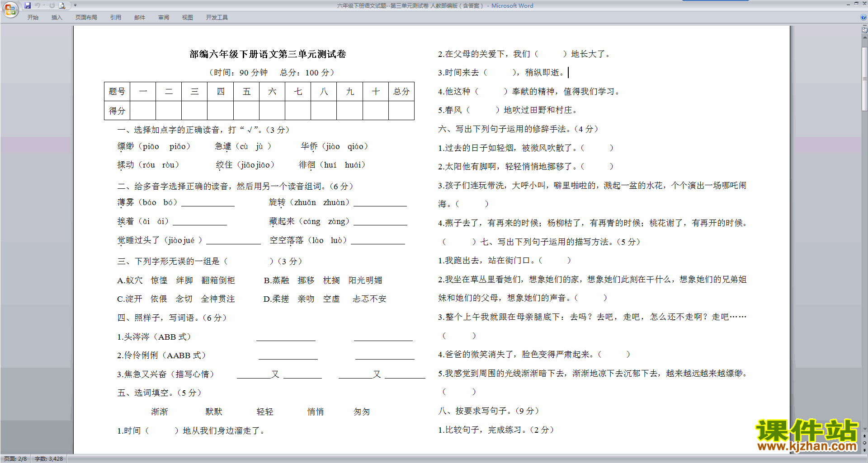Click the Undo arrow icon
This screenshot has height=463, width=868.
pyautogui.click(x=38, y=5)
